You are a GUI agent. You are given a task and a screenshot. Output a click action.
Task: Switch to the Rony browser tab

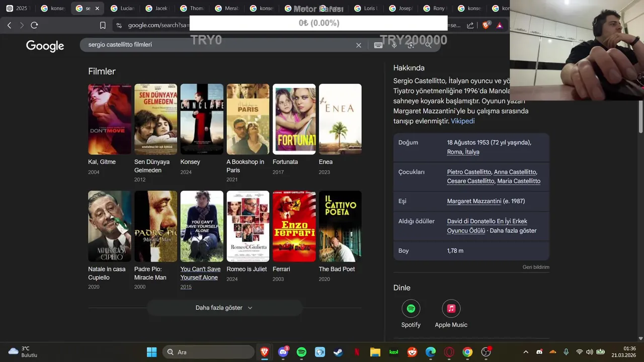coord(434,9)
